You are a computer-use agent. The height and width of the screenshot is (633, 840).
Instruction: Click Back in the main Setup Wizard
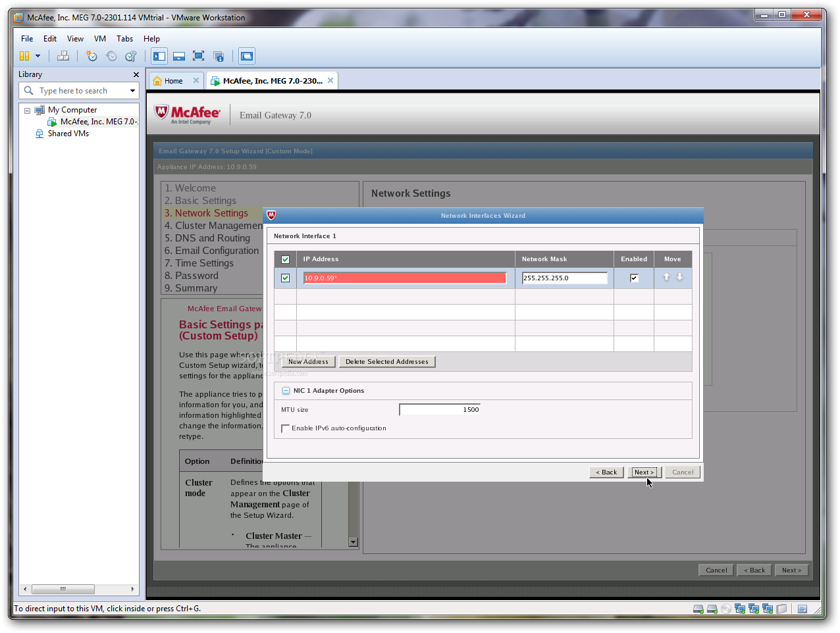[754, 570]
